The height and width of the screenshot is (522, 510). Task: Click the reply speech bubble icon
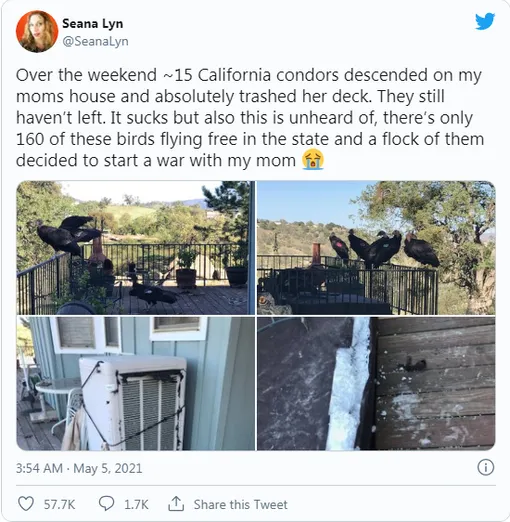tap(107, 504)
